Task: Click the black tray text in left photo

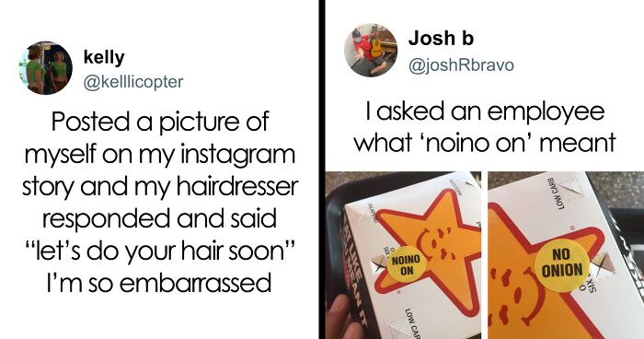Action: pos(350,277)
